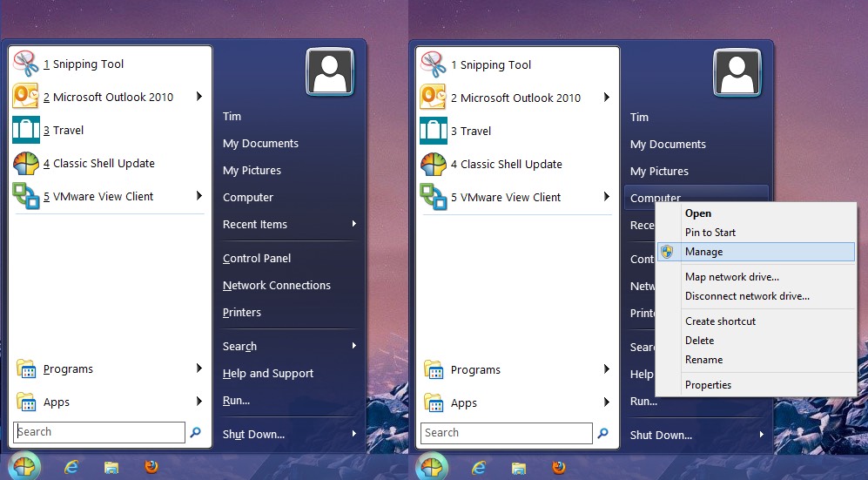Image resolution: width=868 pixels, height=480 pixels.
Task: Select Properties from the Computer context menu
Action: (x=708, y=385)
